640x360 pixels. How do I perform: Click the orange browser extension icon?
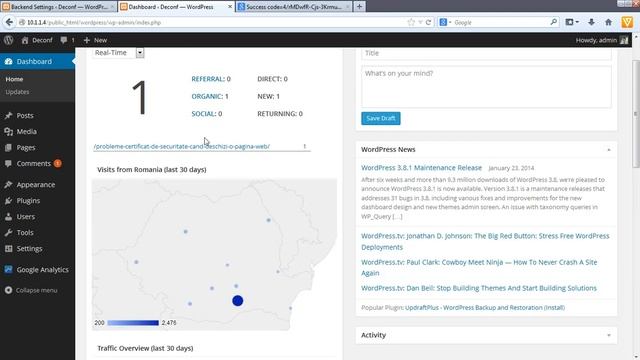pos(627,22)
